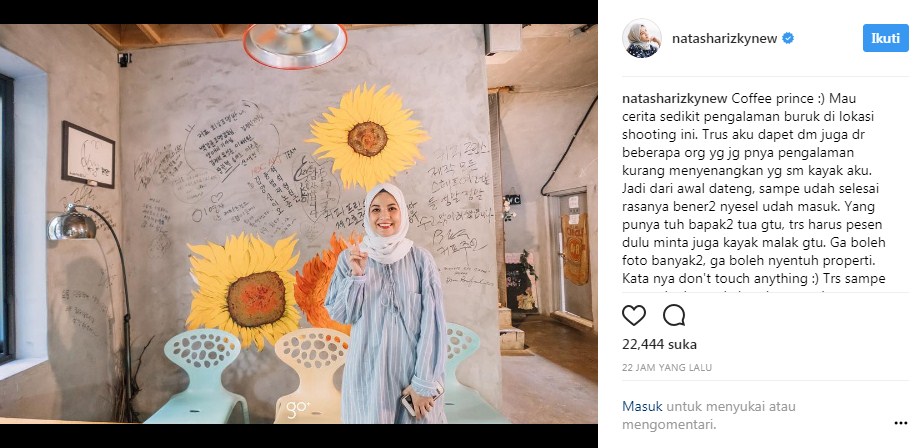The height and width of the screenshot is (448, 916).
Task: Click the blue verified badge beside the username
Action: click(788, 39)
